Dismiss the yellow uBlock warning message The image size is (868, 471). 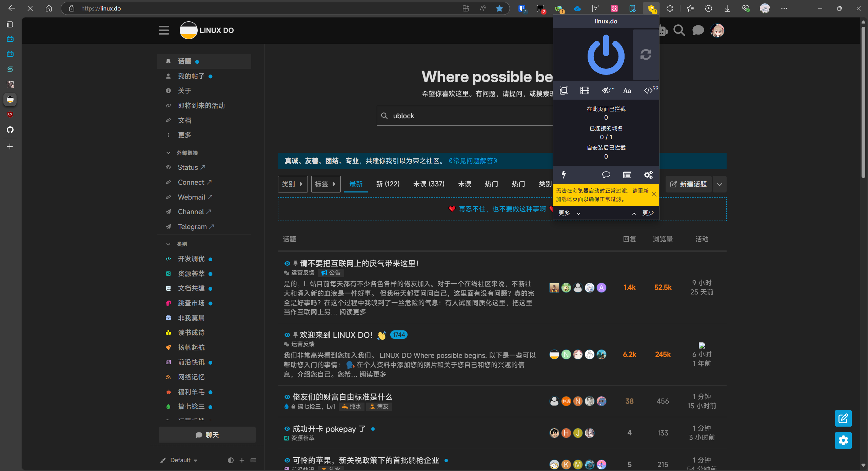pos(654,194)
